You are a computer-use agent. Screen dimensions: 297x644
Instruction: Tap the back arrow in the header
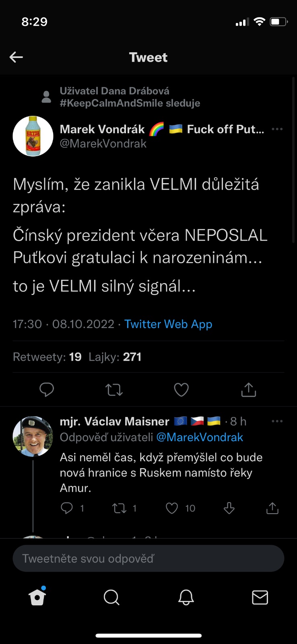[x=16, y=57]
